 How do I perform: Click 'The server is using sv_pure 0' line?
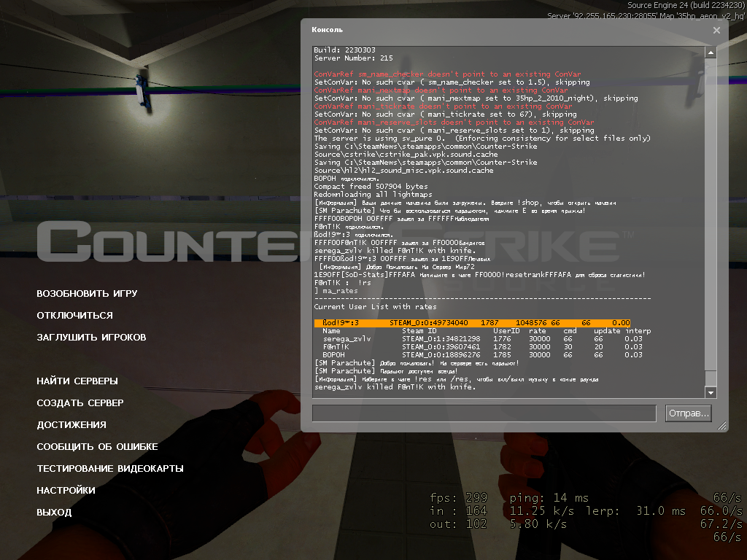482,139
